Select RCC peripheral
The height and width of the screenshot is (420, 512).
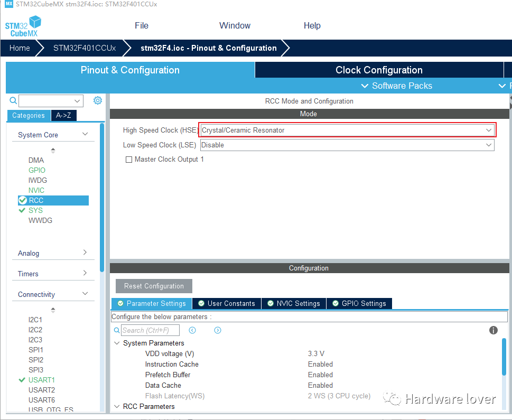click(53, 200)
